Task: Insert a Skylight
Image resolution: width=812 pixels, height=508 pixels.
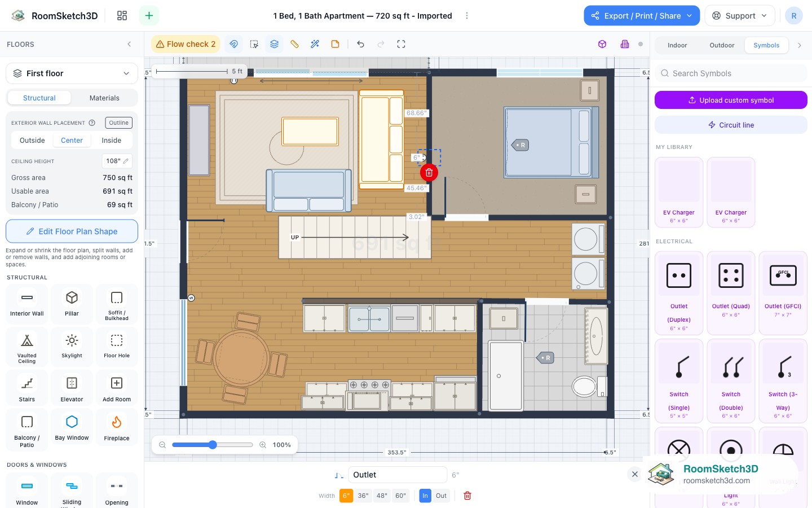Action: coord(72,347)
